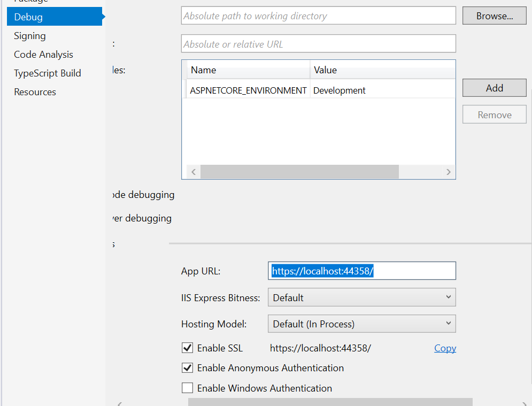
Task: Sort by the Name column header
Action: [x=248, y=70]
